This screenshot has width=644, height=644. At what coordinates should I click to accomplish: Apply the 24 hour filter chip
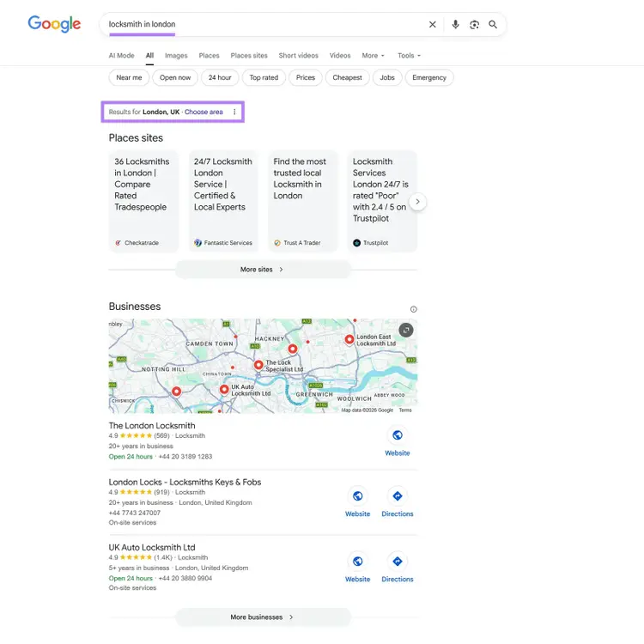click(220, 77)
